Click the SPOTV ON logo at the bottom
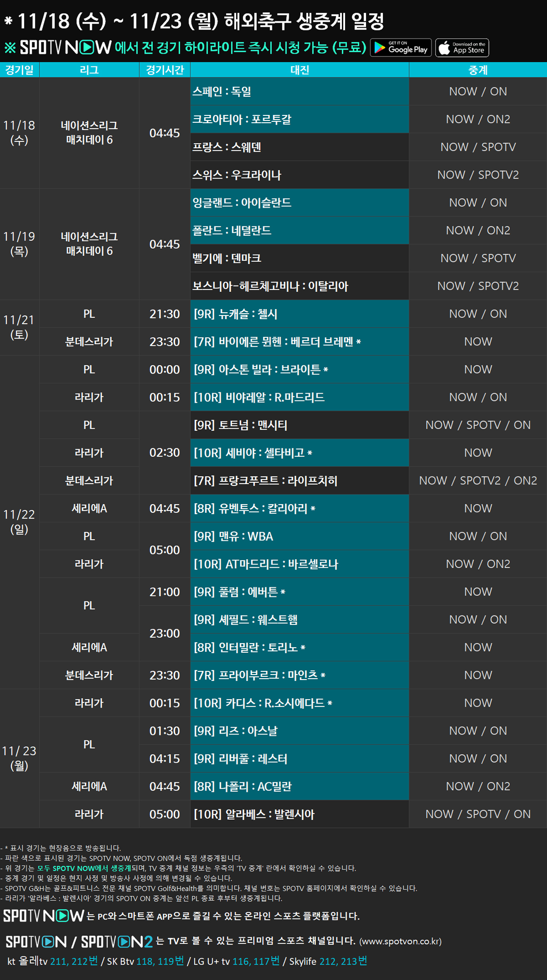 tap(36, 941)
